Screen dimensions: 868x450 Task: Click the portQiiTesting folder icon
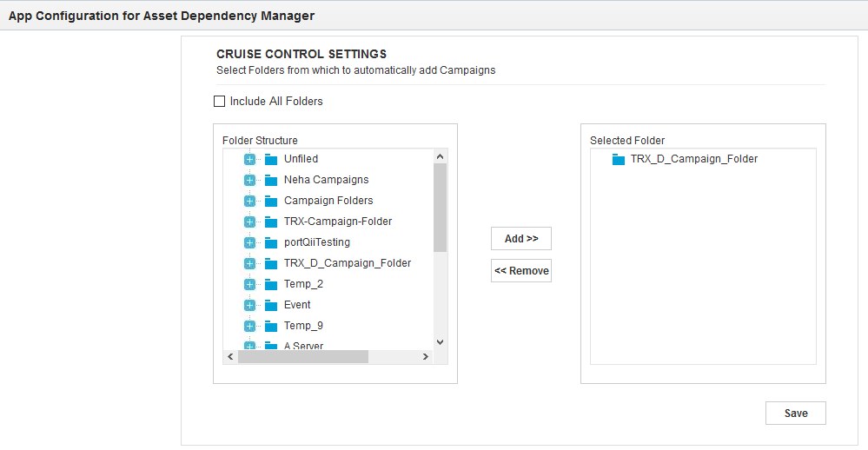[x=271, y=243]
